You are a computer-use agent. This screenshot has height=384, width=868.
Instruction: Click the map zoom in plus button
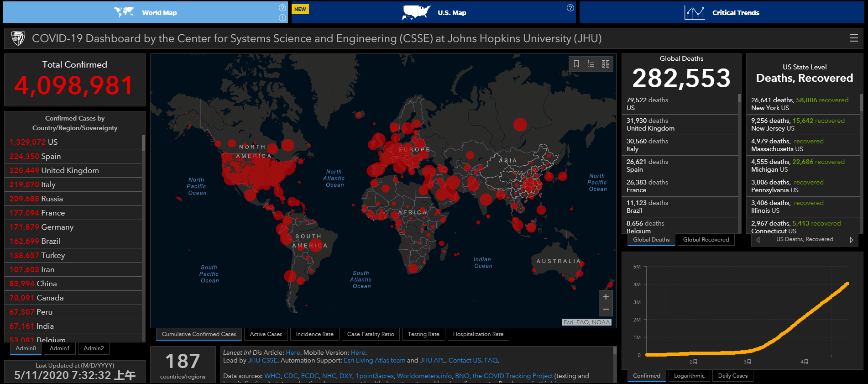(x=606, y=297)
